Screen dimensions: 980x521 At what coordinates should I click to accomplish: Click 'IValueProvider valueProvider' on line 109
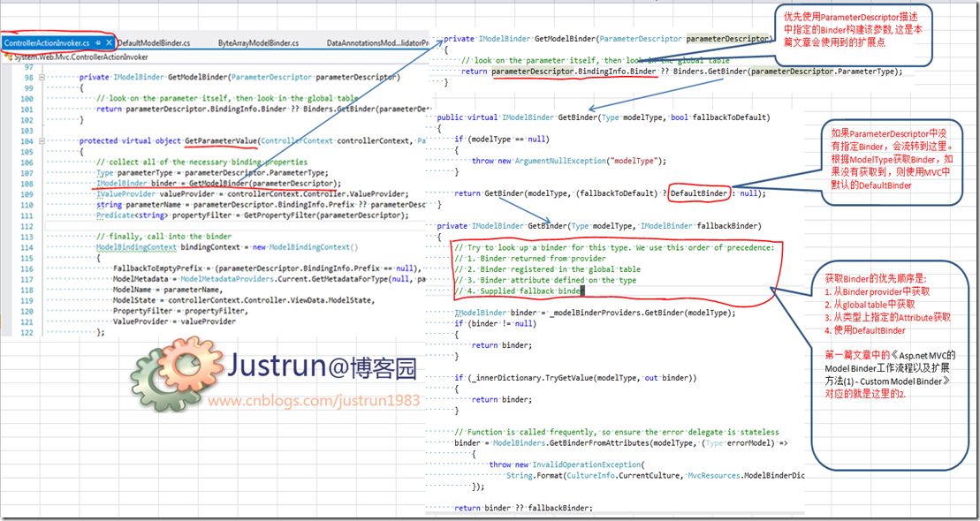(x=253, y=194)
